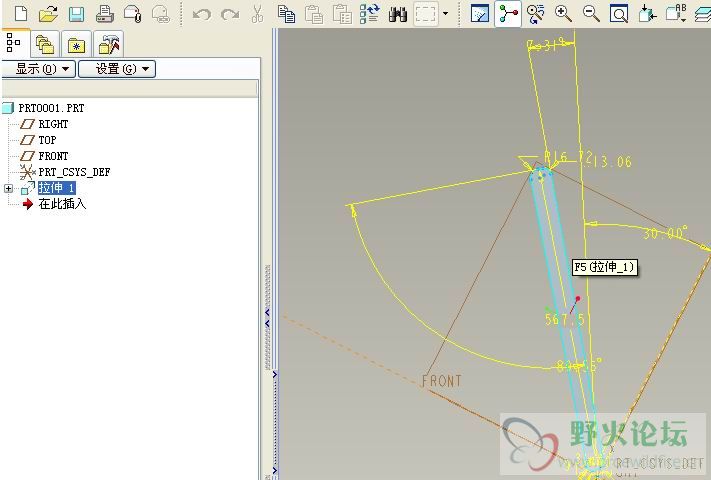The height and width of the screenshot is (480, 711).
Task: Open an existing file via the folder icon
Action: 48,14
